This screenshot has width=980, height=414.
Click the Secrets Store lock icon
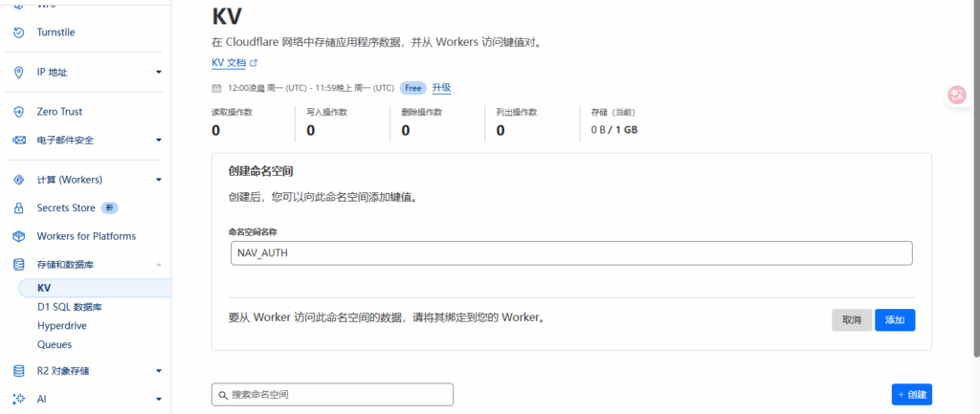[18, 207]
